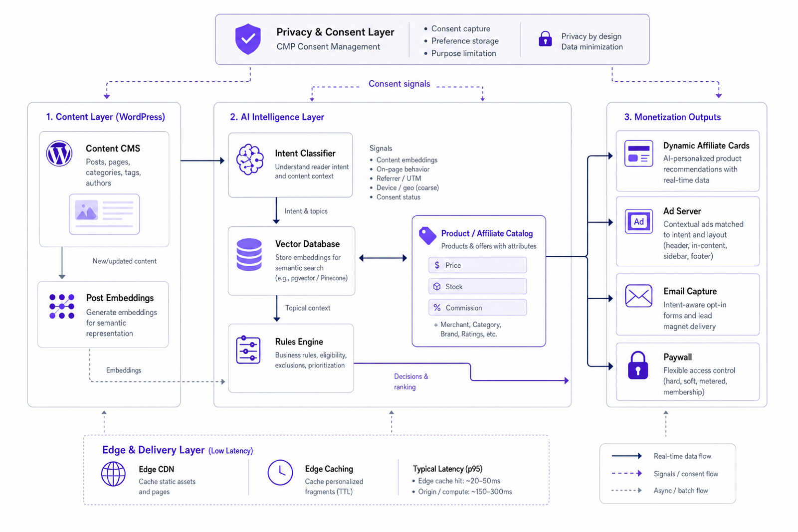
Task: Click the Email Capture envelope icon
Action: click(638, 296)
